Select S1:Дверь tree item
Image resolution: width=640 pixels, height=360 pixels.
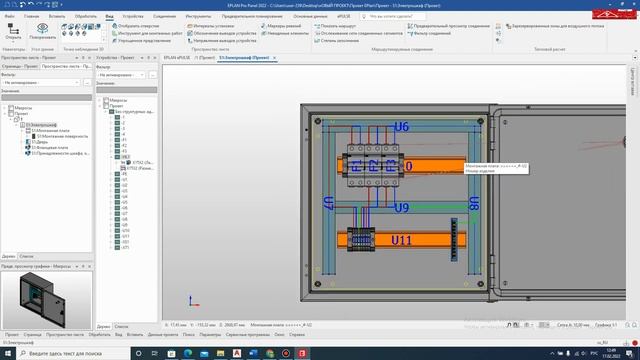(x=40, y=142)
